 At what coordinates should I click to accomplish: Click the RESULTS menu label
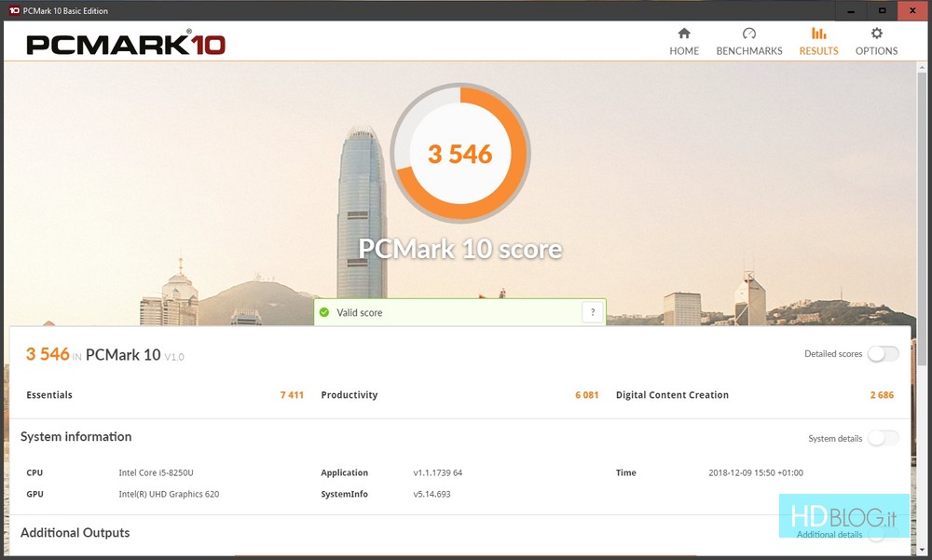tap(818, 51)
